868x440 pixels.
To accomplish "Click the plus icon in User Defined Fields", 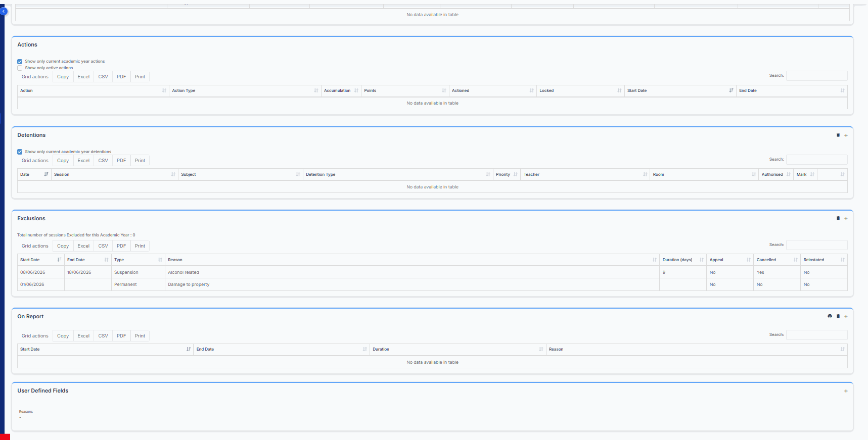I will pyautogui.click(x=846, y=391).
